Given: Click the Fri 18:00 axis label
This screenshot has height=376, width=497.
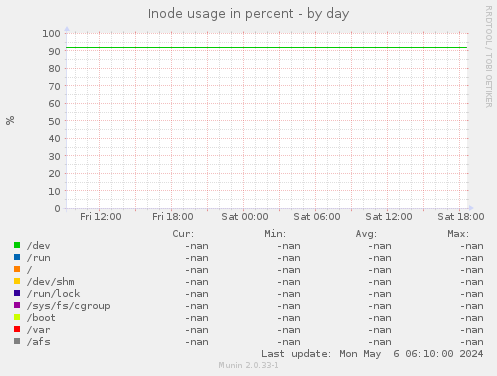Looking at the screenshot, I should [173, 217].
